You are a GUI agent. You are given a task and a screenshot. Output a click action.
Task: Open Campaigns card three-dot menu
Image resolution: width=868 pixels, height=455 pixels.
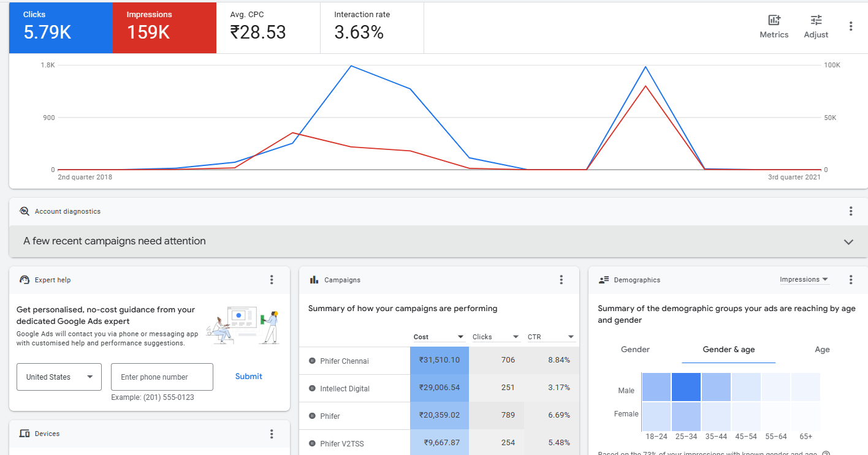tap(561, 280)
